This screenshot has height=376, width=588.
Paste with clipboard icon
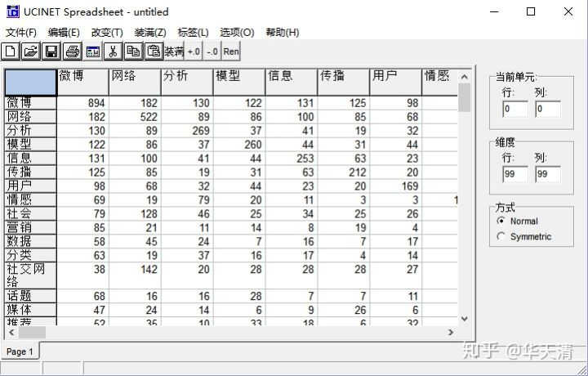pyautogui.click(x=154, y=51)
